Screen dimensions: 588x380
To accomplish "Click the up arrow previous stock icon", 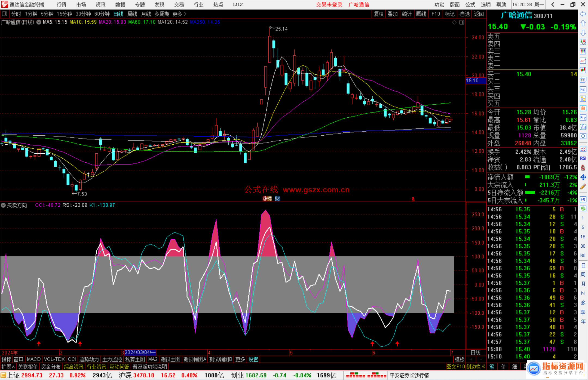I will 583,23.
